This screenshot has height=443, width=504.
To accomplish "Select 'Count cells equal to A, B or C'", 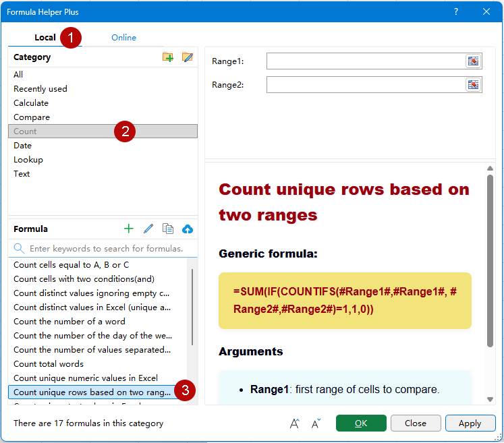I will 98,265.
